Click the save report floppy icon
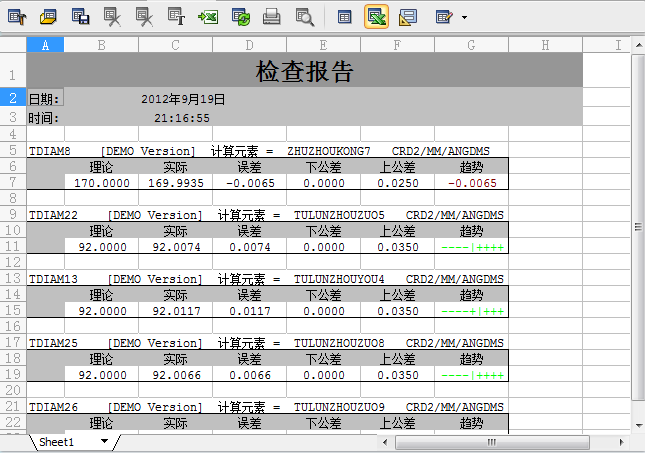This screenshot has height=453, width=645. click(x=81, y=17)
